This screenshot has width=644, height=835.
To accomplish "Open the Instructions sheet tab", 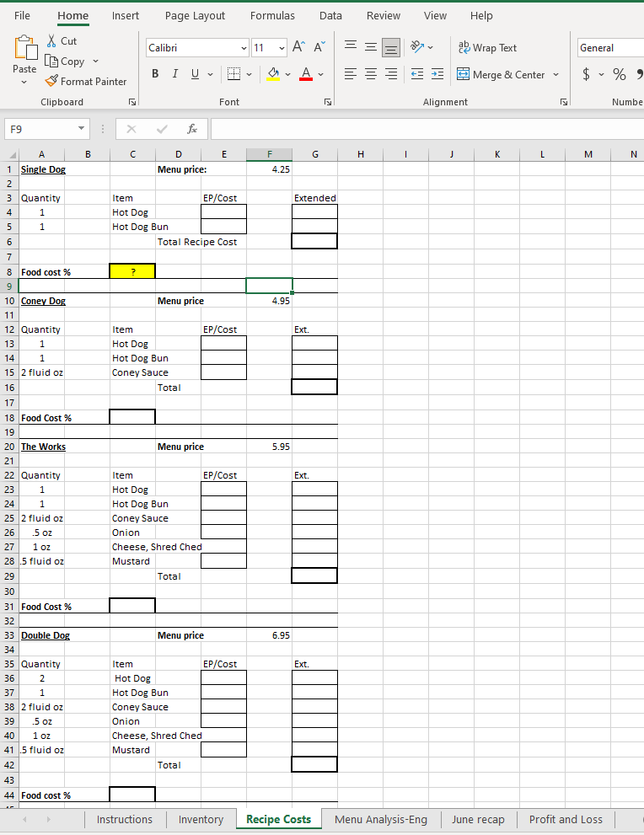I will [x=125, y=820].
